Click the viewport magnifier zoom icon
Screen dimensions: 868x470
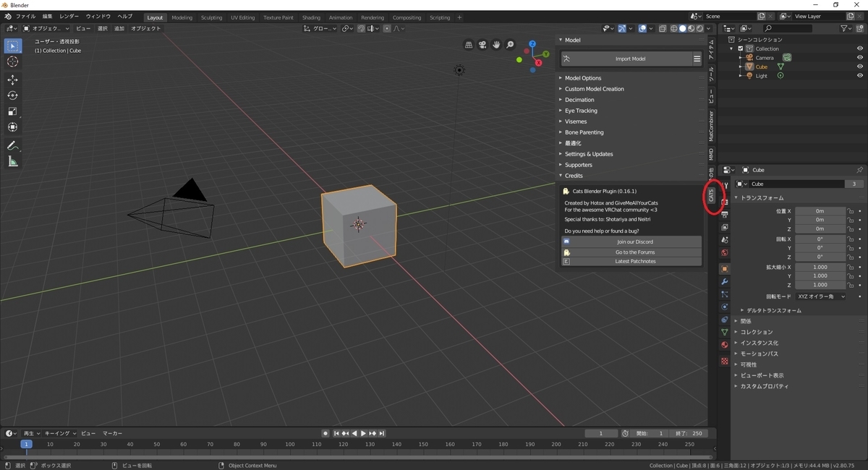coord(510,45)
